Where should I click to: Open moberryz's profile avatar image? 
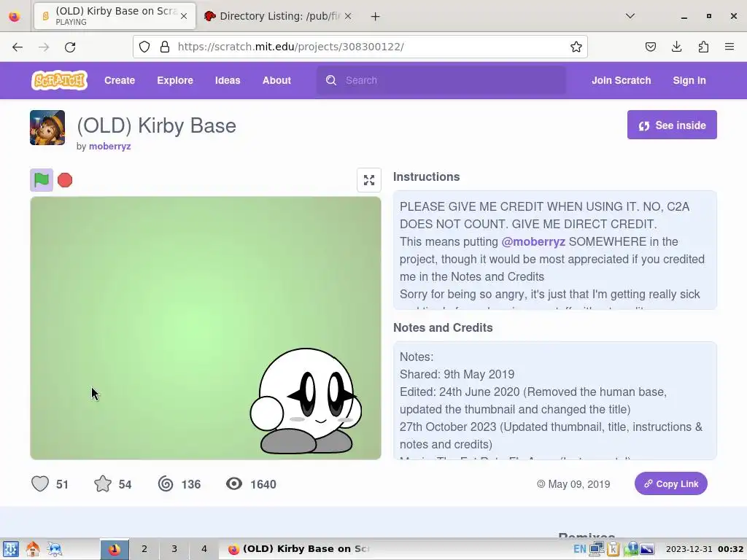coord(47,128)
